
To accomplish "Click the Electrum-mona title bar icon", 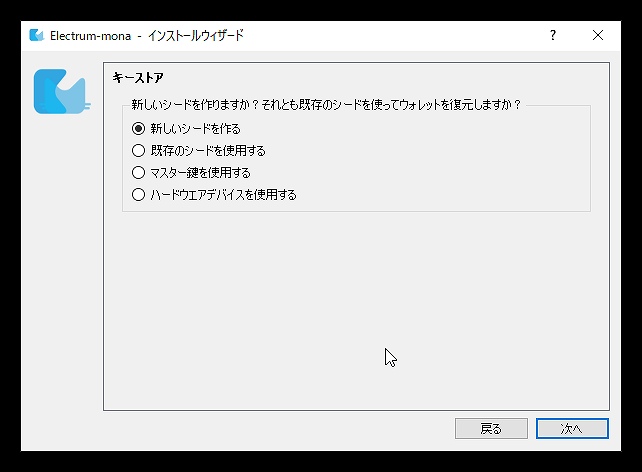I will [x=36, y=35].
